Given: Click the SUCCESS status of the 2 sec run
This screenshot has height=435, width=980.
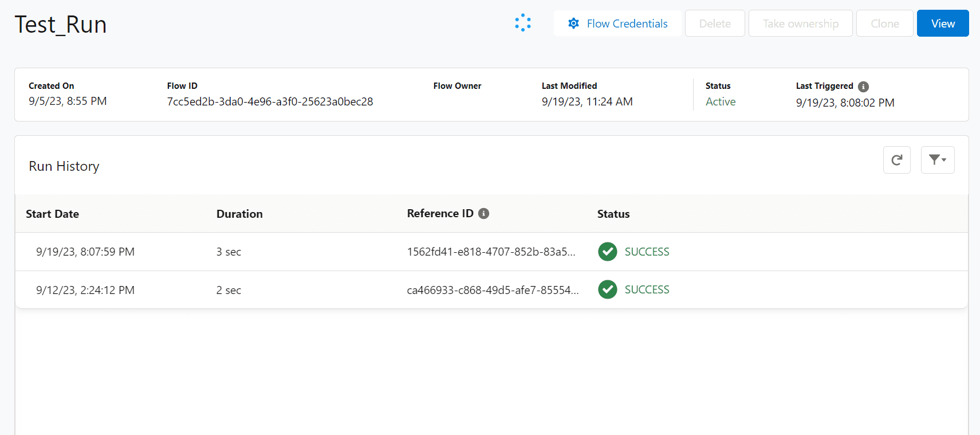Looking at the screenshot, I should [x=647, y=289].
